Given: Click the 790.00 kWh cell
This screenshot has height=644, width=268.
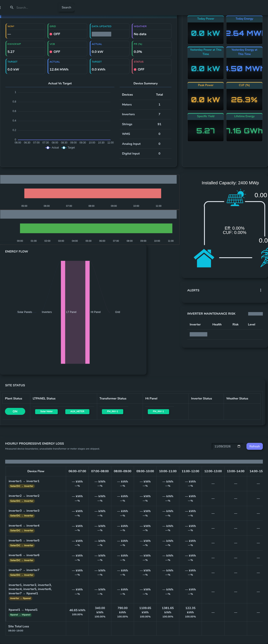Looking at the screenshot, I should point(123,612).
